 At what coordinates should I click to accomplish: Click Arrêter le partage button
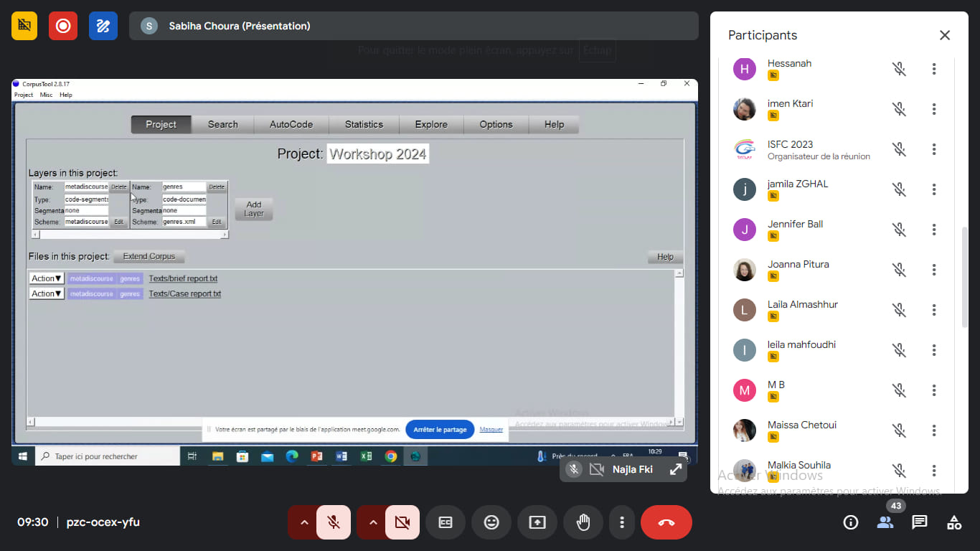click(x=440, y=430)
